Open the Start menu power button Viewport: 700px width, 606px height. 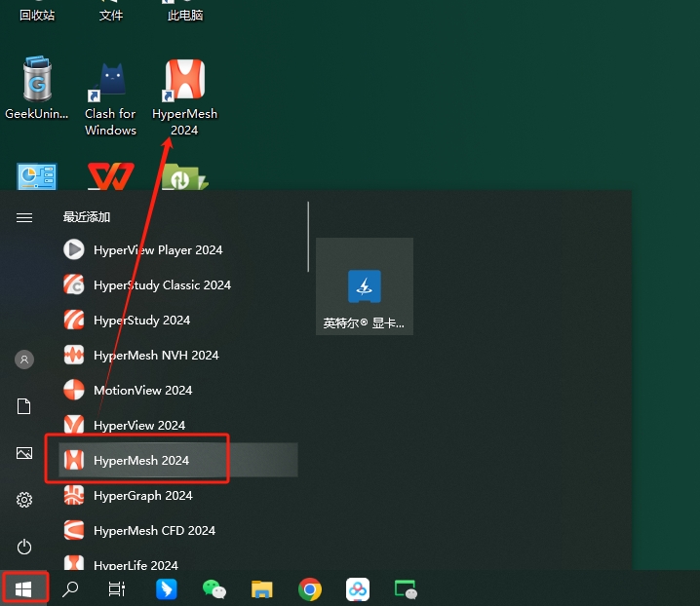(x=24, y=547)
